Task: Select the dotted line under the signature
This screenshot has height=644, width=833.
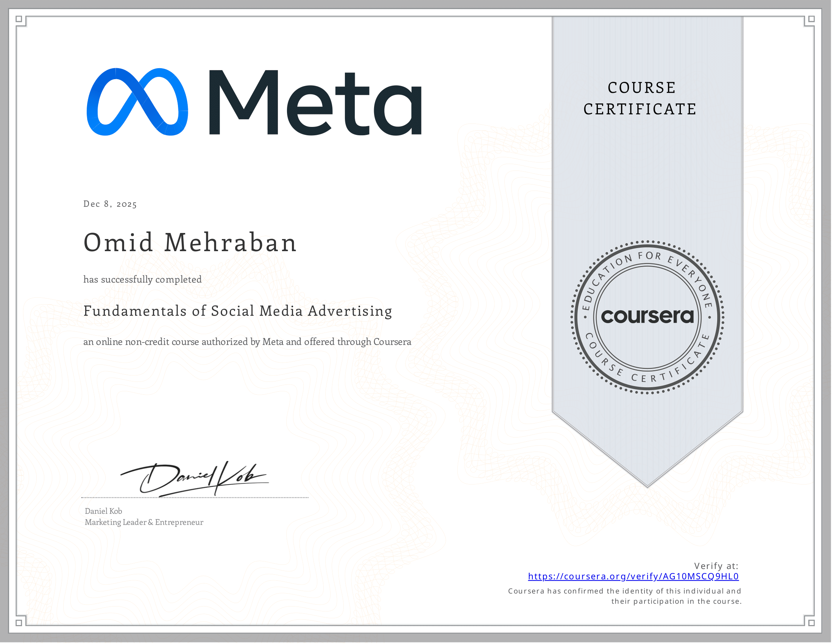Action: coord(195,498)
